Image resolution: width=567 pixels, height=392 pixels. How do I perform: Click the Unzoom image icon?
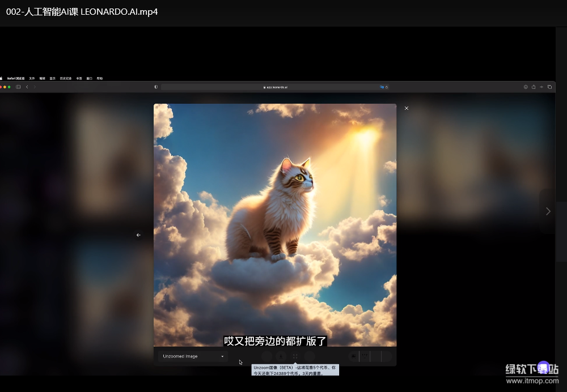tap(295, 356)
